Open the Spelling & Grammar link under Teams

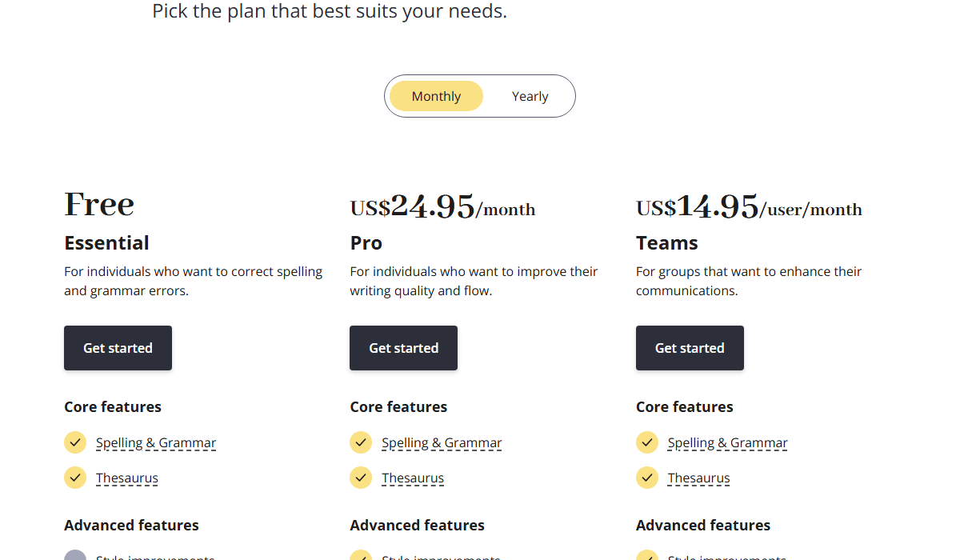click(728, 442)
